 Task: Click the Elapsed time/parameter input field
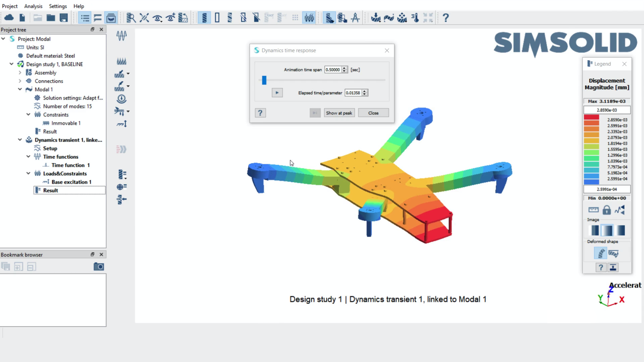point(353,93)
